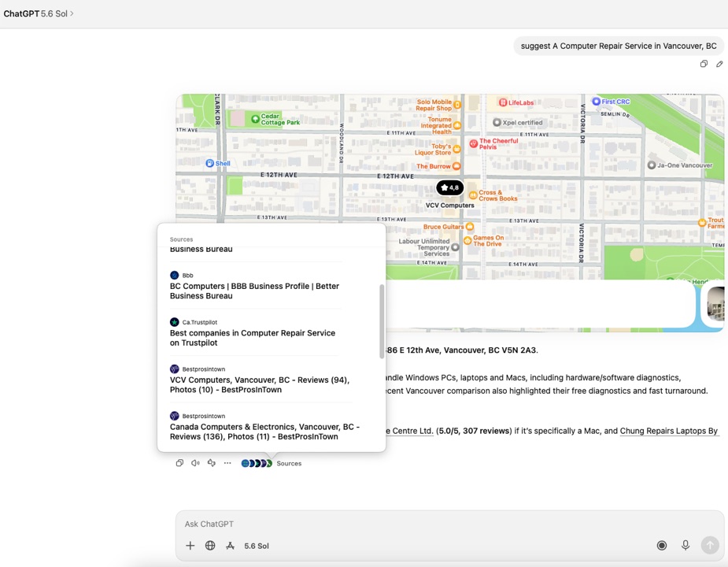This screenshot has height=567, width=728.
Task: Click the Games On The Drive marker
Action: click(x=467, y=240)
